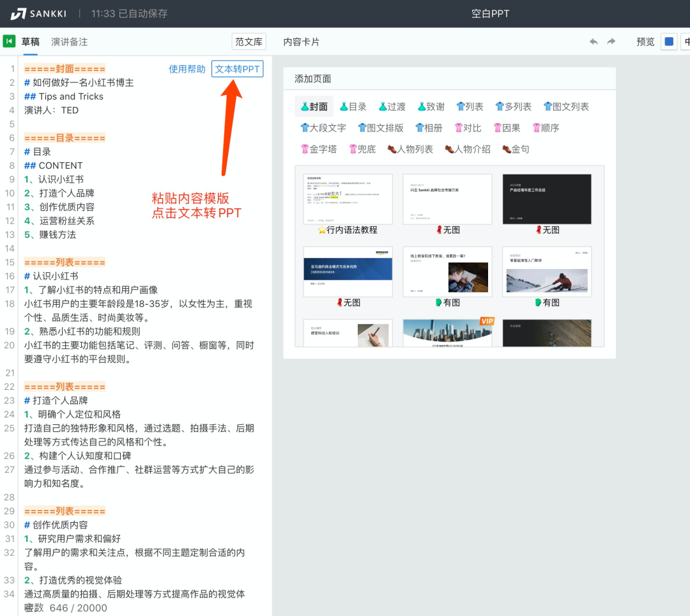Open 使用帮助 help link
690x616 pixels.
click(x=187, y=68)
